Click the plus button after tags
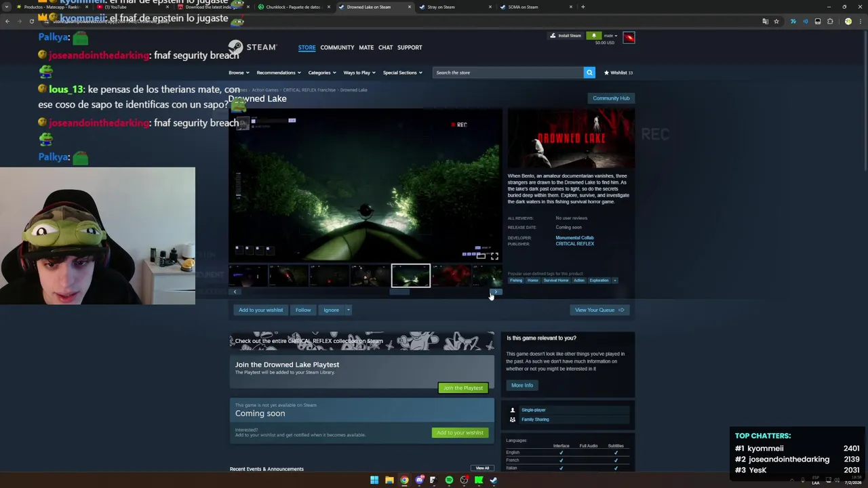This screenshot has height=488, width=868. point(615,281)
